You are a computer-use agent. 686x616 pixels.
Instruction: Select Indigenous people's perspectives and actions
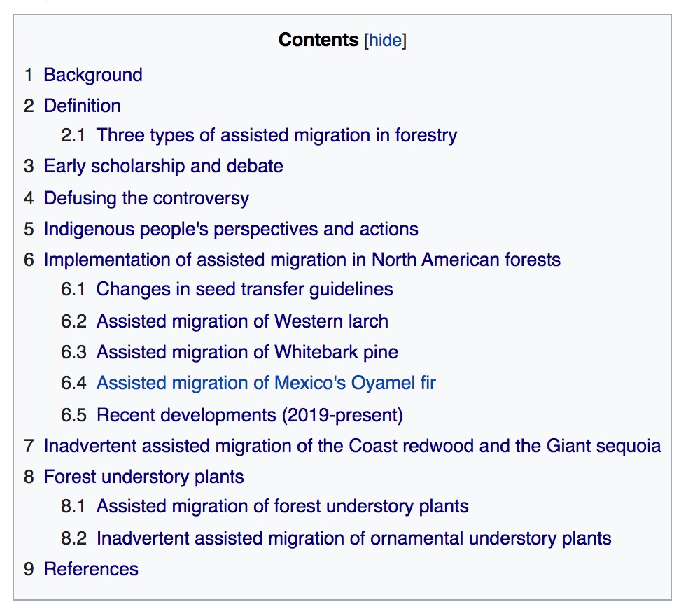click(231, 230)
